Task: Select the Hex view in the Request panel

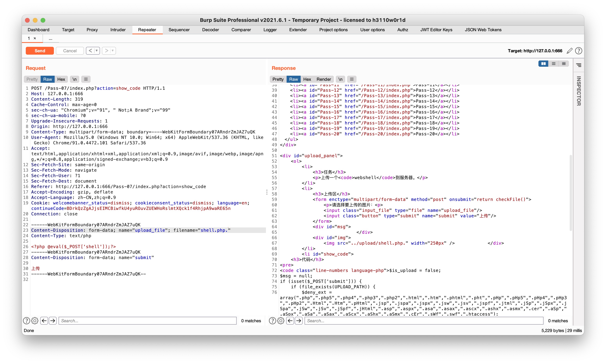Action: (61, 79)
